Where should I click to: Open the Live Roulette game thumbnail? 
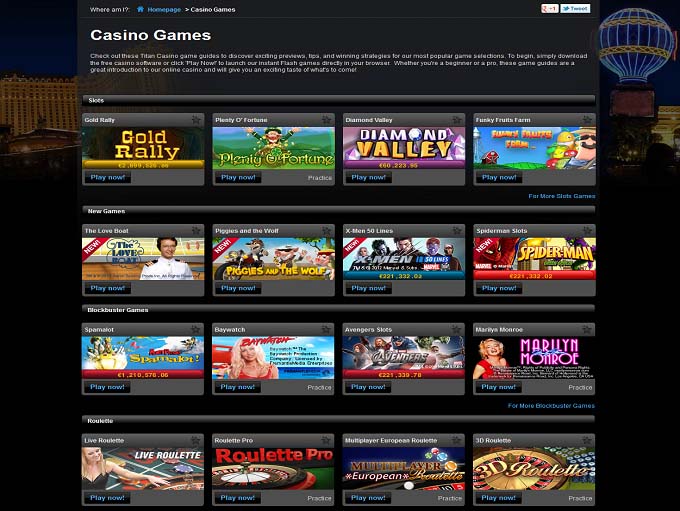click(x=143, y=469)
